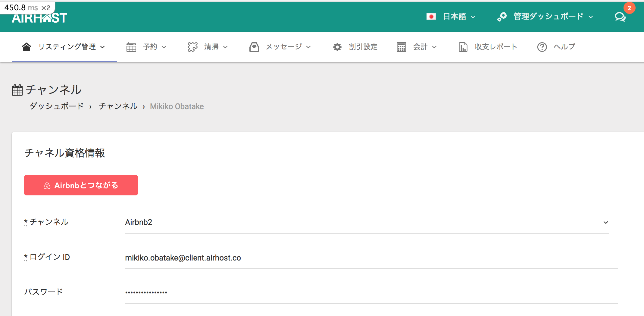Click the Airbnbとつながる button
The height and width of the screenshot is (316, 644).
coord(81,185)
